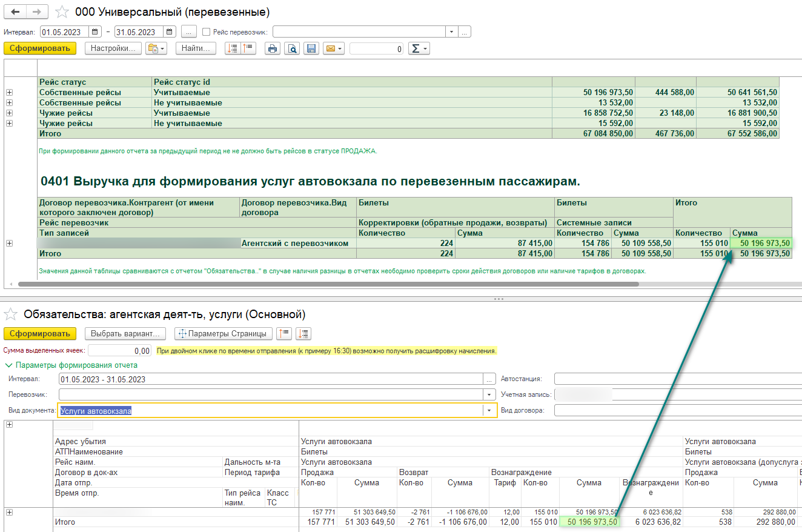802x532 pixels.
Task: Favorite the Обязательства report with its star
Action: 11,314
